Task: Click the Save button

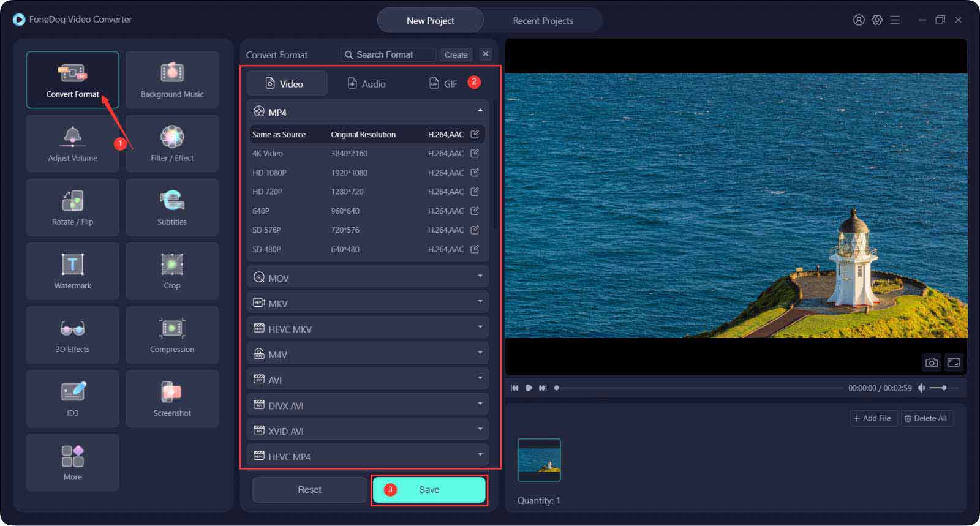Action: [x=429, y=490]
